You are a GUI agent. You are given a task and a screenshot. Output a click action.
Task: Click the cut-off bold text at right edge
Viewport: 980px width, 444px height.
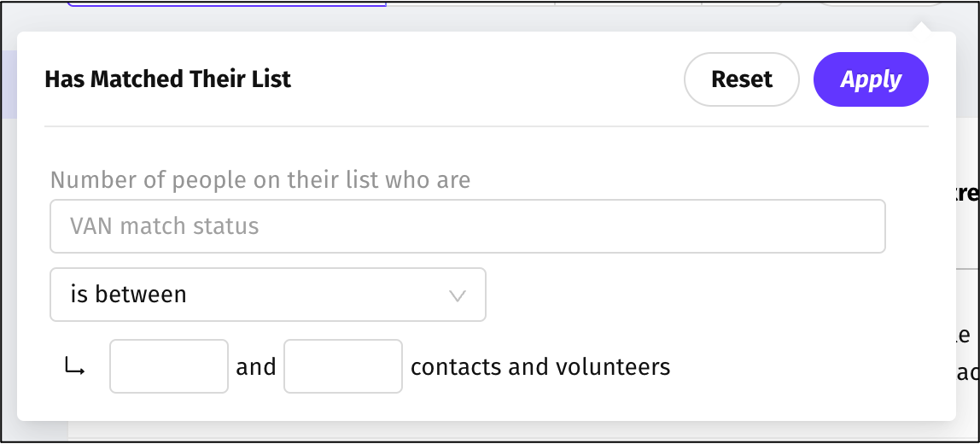tap(967, 194)
